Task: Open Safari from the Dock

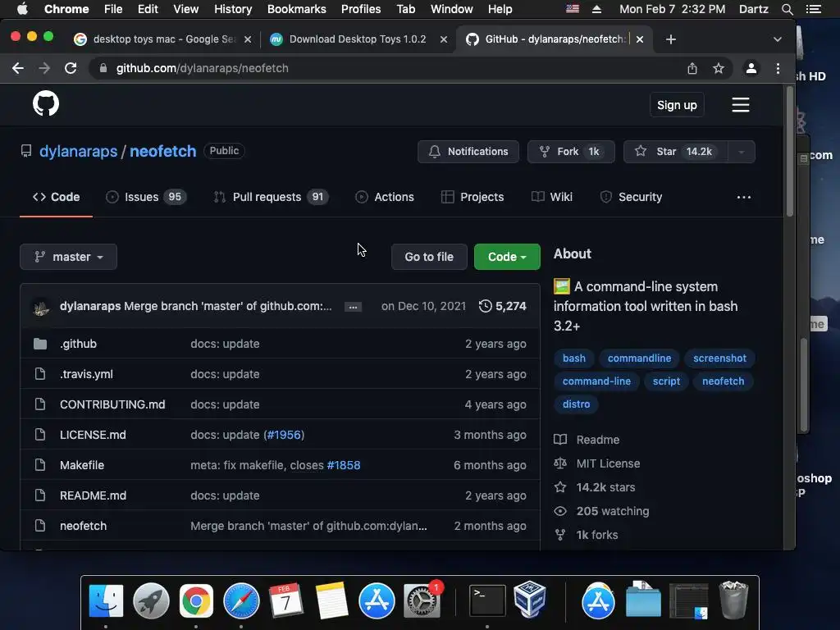Action: click(x=241, y=600)
